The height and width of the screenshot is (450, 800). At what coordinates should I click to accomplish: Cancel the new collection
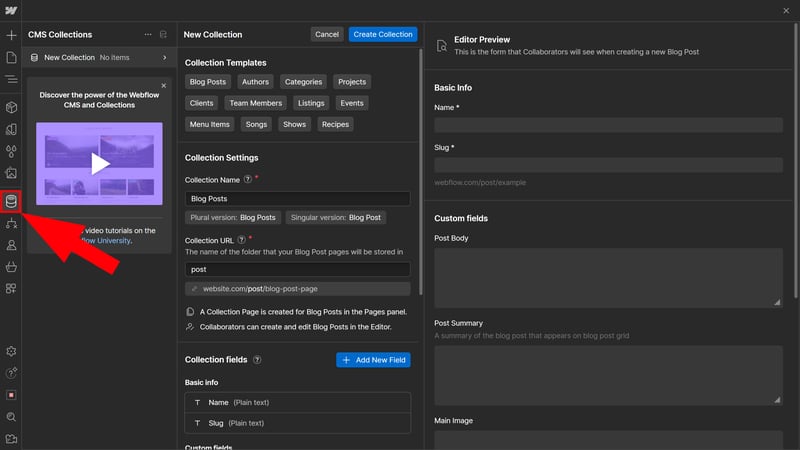(327, 34)
